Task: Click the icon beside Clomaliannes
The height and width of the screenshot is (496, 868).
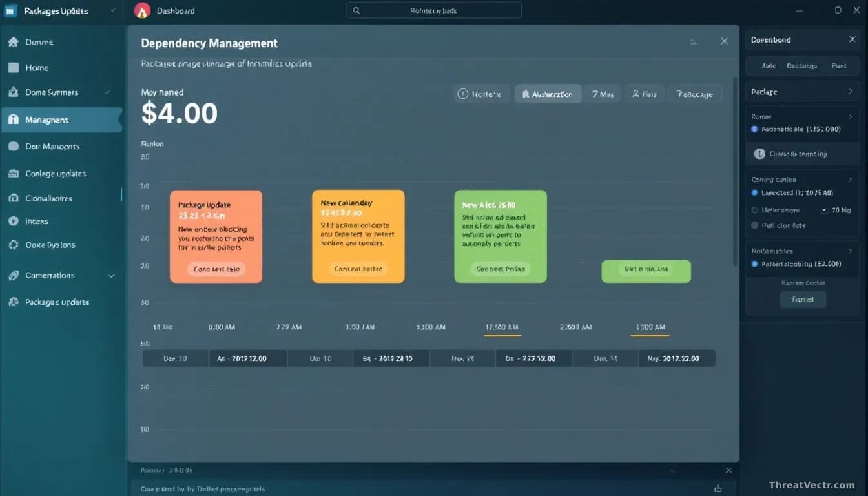Action: pos(13,198)
